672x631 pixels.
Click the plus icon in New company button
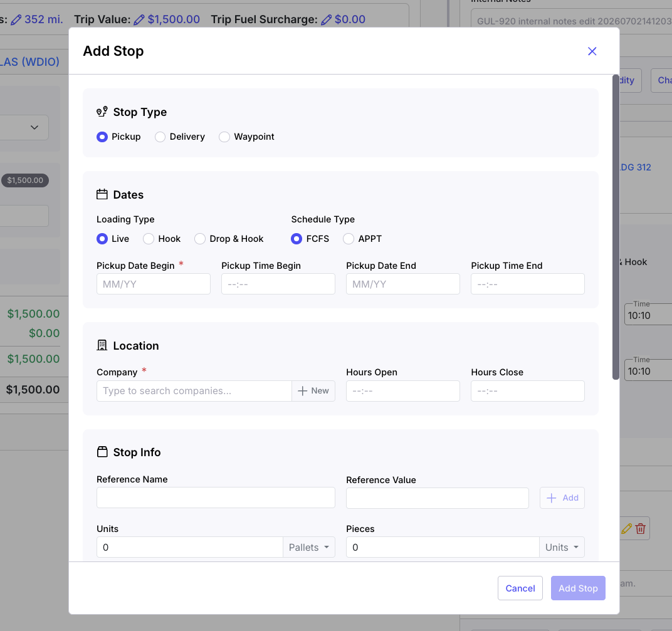pyautogui.click(x=303, y=391)
